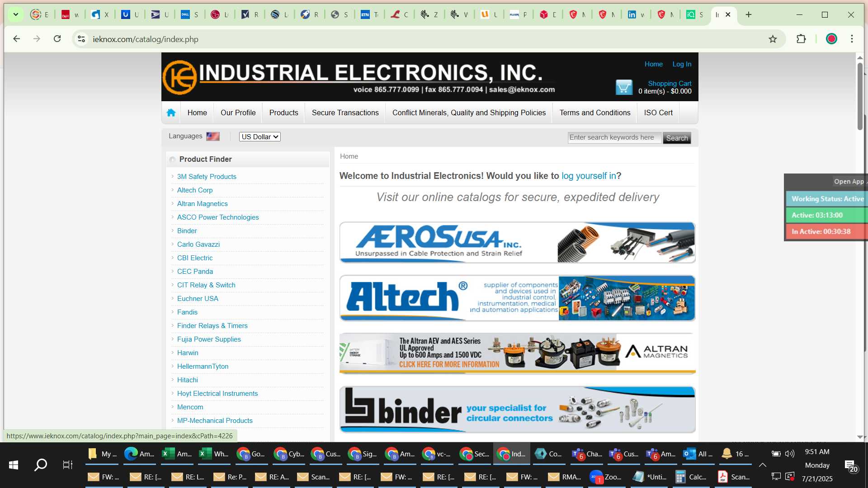Click the US flag language icon
Screen dimensions: 868x488
212,136
